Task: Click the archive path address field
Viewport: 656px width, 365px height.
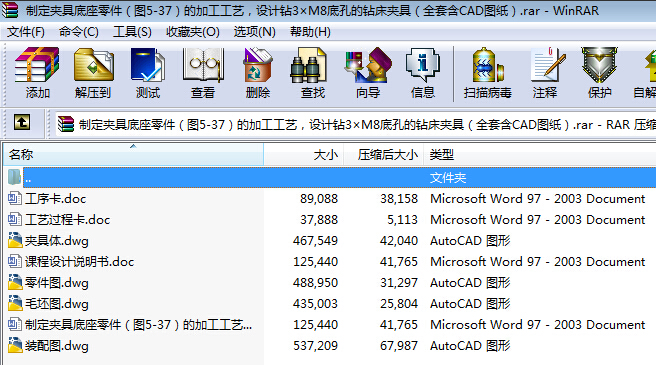Action: pyautogui.click(x=356, y=124)
